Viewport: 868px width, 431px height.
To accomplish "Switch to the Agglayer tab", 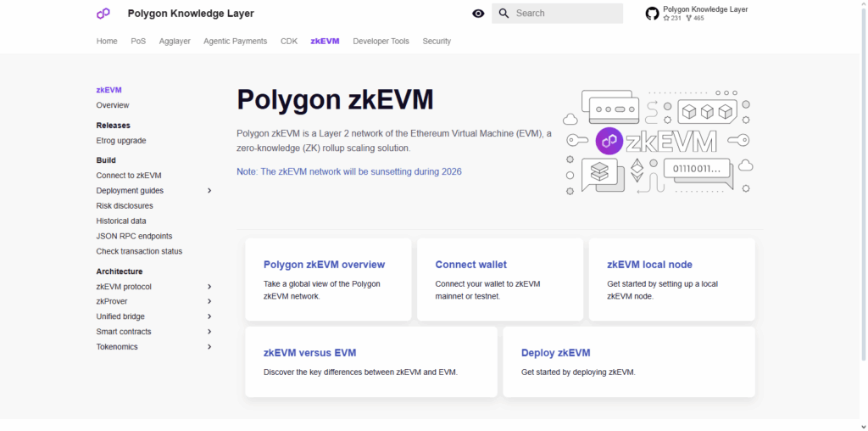I will click(x=175, y=41).
